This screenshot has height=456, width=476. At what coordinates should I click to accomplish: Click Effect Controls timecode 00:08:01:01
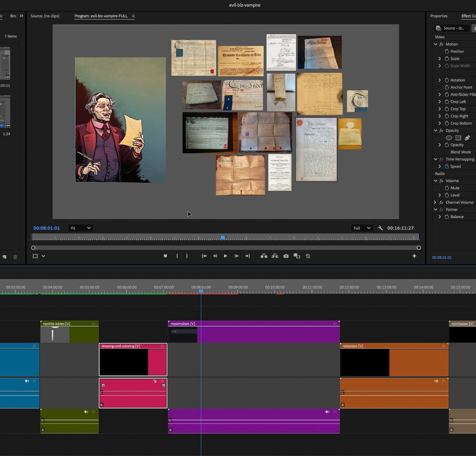click(442, 258)
